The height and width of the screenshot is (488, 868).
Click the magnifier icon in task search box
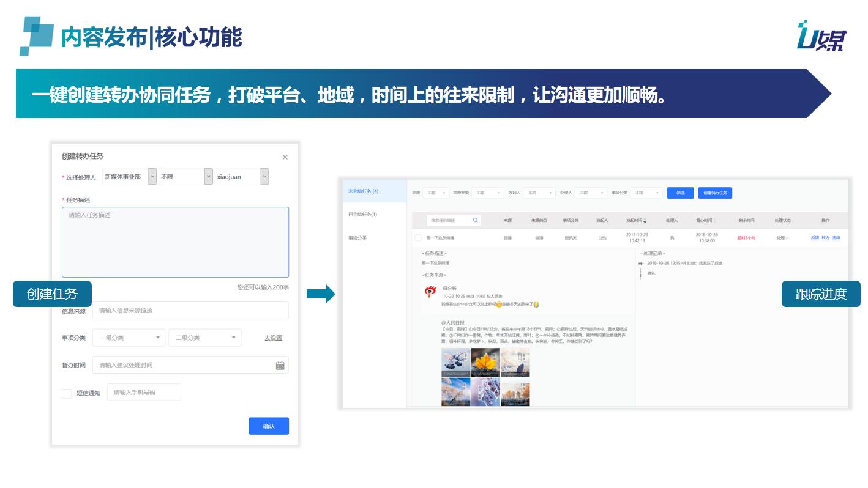pyautogui.click(x=475, y=220)
